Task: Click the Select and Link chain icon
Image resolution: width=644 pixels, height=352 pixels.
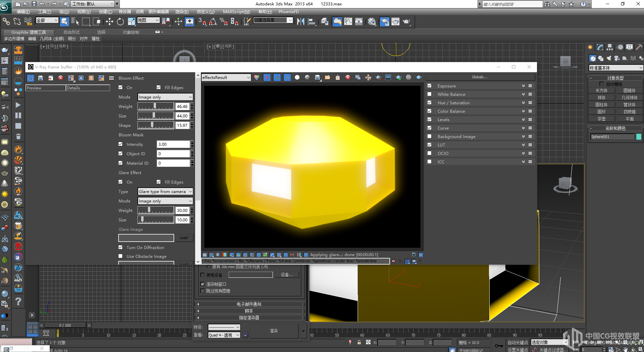Action: tap(6, 22)
